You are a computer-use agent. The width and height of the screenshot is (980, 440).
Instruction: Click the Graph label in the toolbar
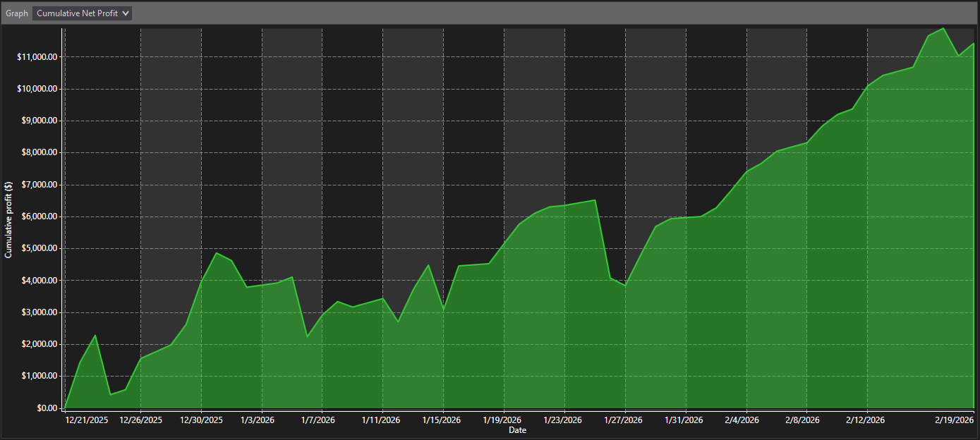point(16,13)
